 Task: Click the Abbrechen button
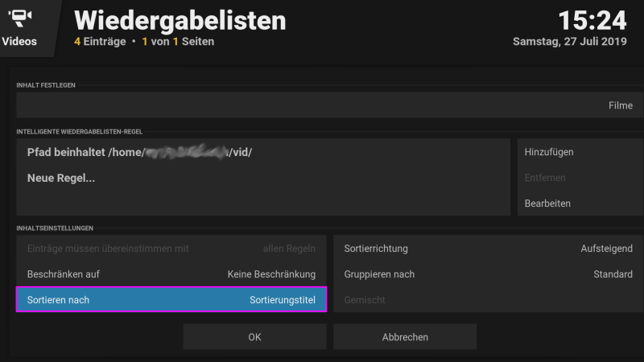click(405, 337)
